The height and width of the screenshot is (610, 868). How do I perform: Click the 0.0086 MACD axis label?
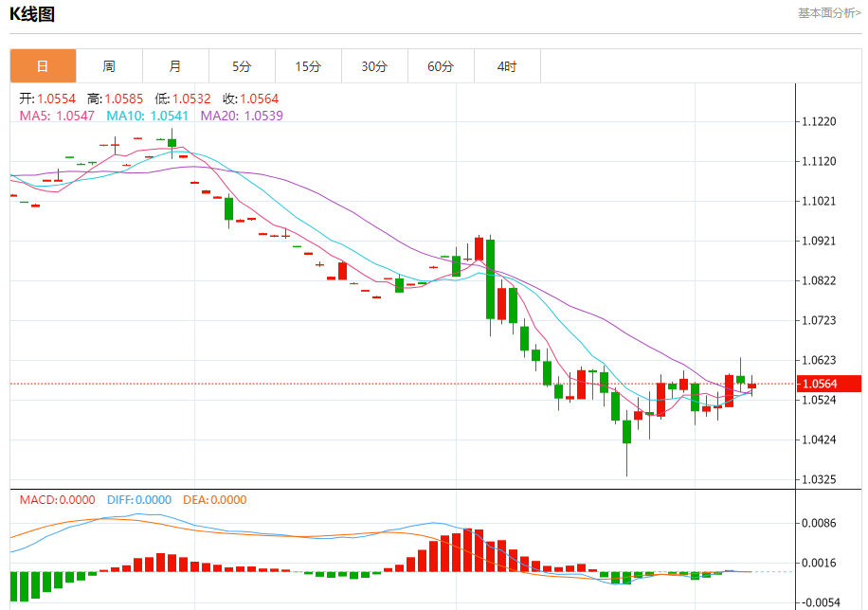tap(819, 523)
